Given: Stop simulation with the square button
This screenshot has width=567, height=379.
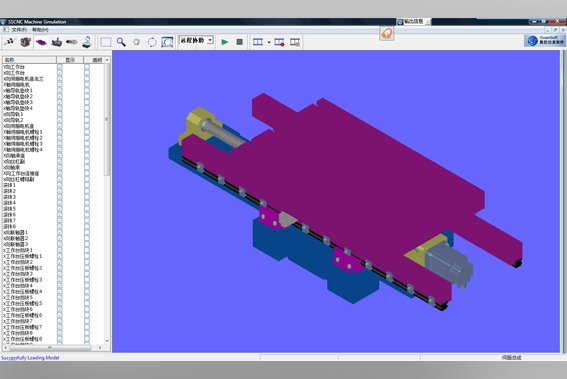Looking at the screenshot, I should click(x=239, y=42).
